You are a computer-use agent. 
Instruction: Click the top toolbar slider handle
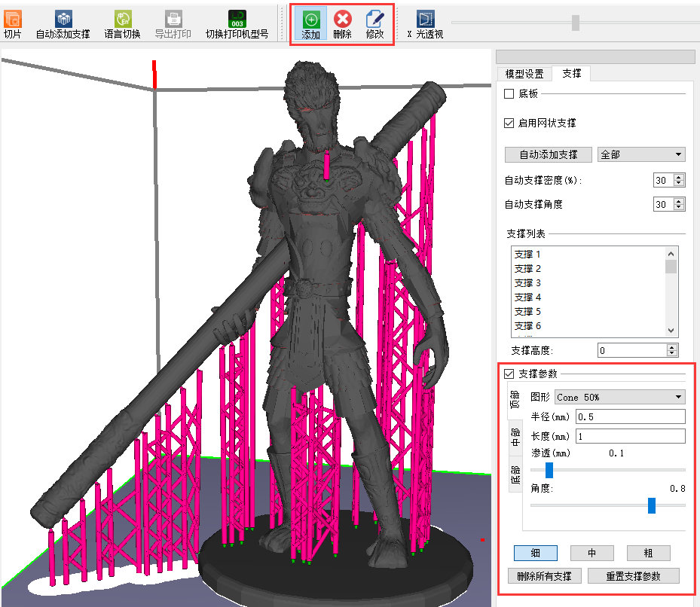(x=576, y=23)
